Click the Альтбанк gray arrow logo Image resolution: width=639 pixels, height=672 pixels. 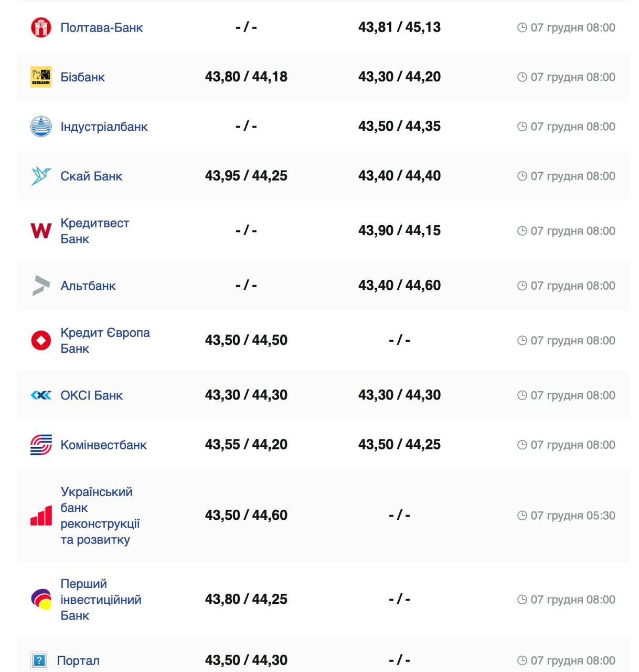(41, 286)
